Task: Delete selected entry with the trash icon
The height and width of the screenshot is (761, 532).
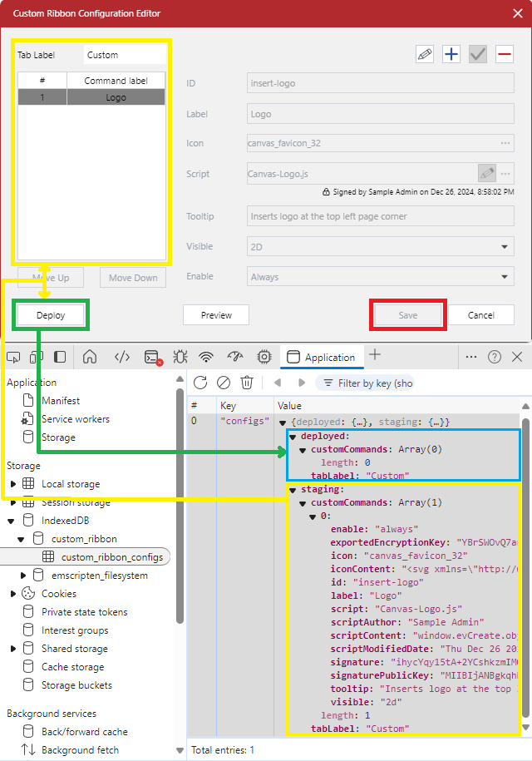Action: point(247,383)
